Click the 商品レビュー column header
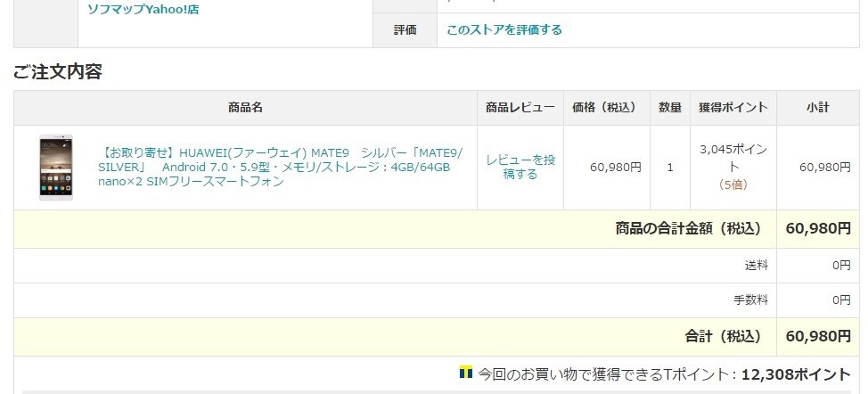868x394 pixels. [520, 107]
